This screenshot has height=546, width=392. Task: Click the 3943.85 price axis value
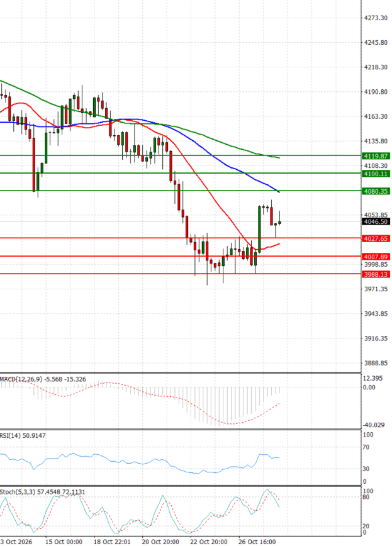376,314
